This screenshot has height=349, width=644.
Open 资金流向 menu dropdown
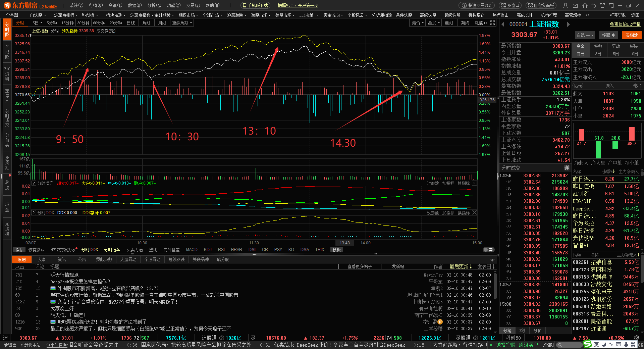pos(333,15)
